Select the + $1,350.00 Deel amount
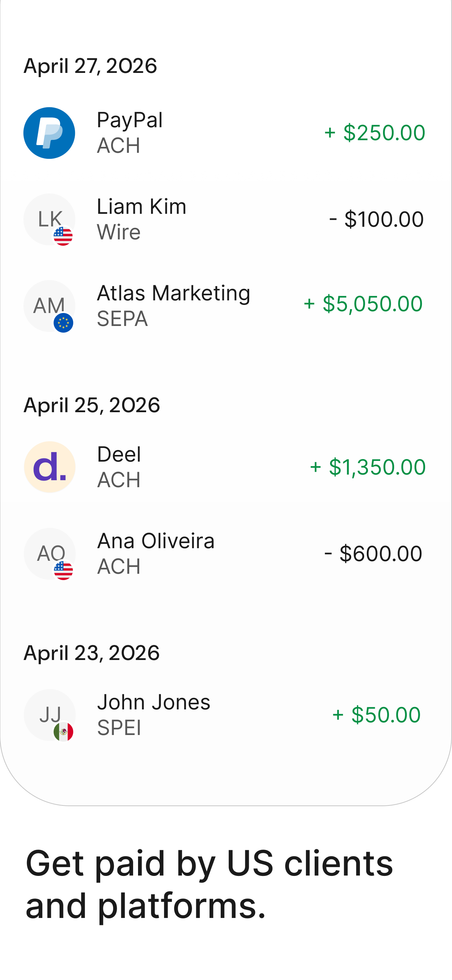This screenshot has width=452, height=980. (x=368, y=467)
